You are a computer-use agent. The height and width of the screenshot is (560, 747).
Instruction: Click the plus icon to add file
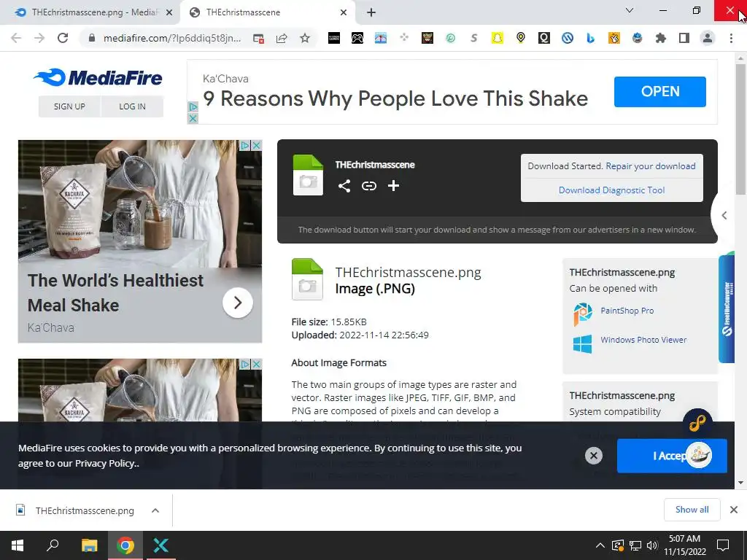pos(393,186)
